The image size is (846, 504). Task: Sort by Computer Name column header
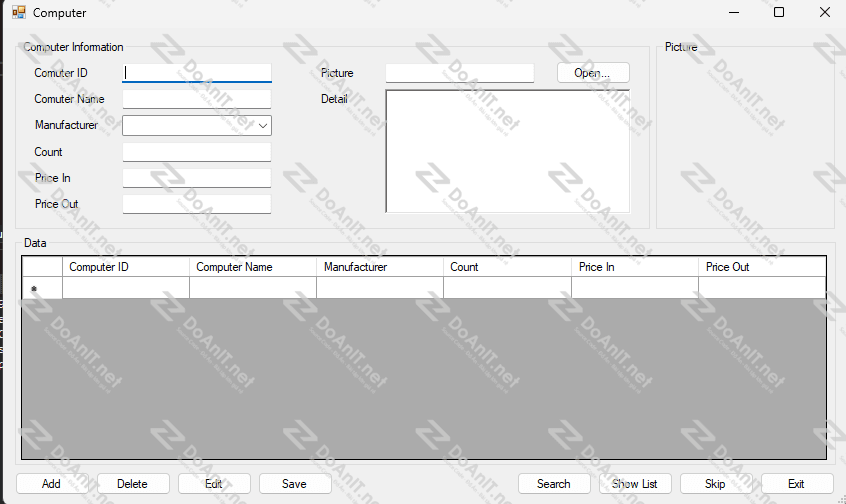[252, 267]
